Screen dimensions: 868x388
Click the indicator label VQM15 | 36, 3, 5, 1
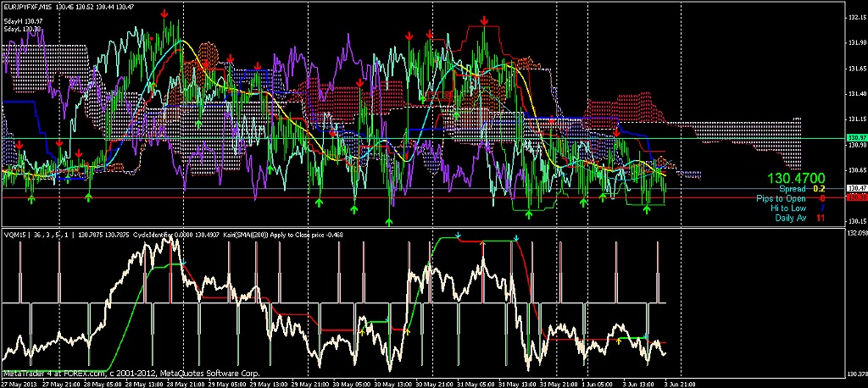pos(36,235)
